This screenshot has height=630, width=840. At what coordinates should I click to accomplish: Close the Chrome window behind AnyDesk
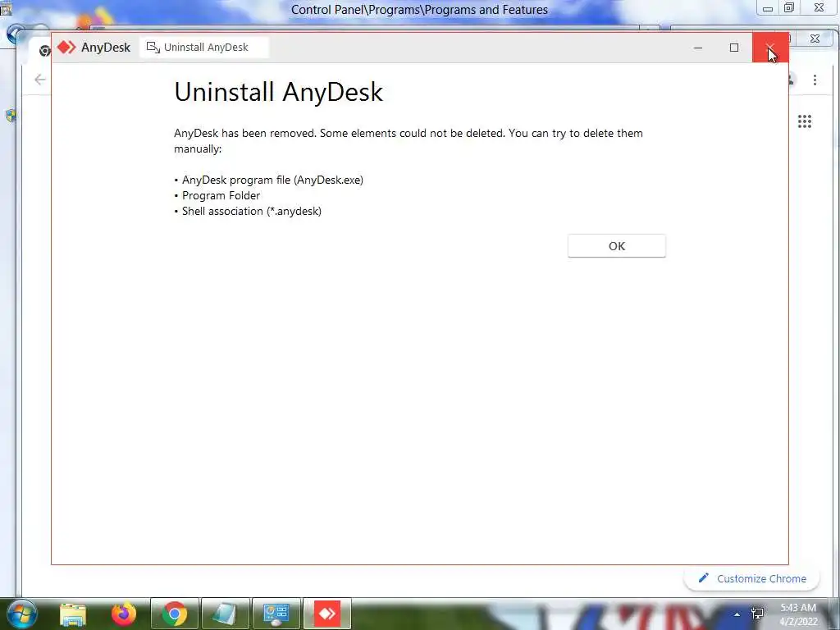(x=815, y=39)
